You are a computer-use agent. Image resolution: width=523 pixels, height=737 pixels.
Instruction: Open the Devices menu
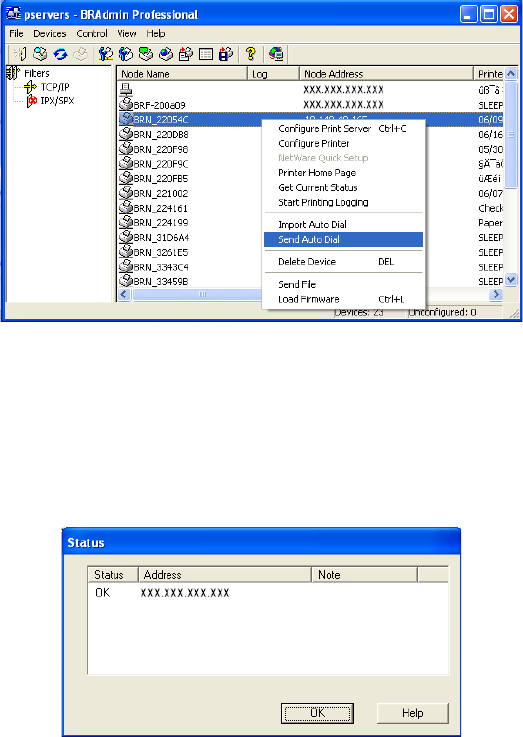(x=49, y=33)
